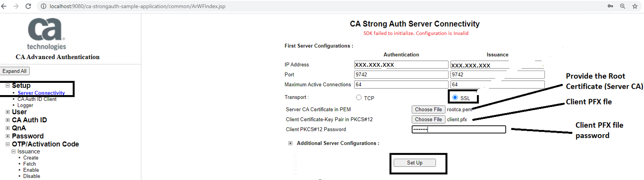
Task: Click the Expand All button
Action: pyautogui.click(x=15, y=71)
